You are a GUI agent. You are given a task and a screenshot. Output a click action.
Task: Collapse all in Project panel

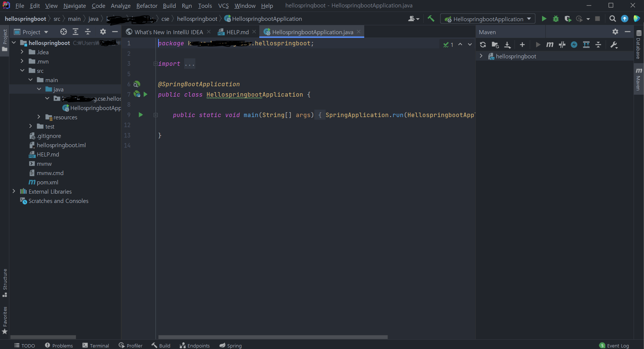pos(88,32)
